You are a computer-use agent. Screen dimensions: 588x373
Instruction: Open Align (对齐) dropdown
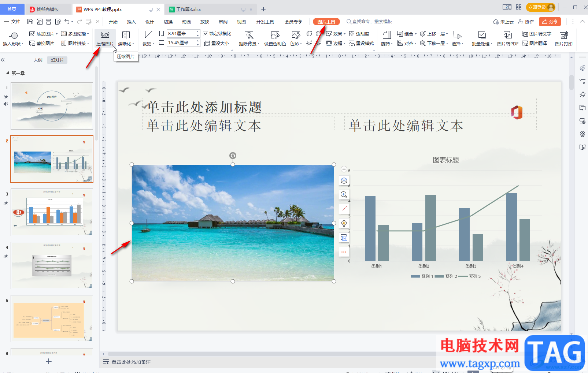407,43
